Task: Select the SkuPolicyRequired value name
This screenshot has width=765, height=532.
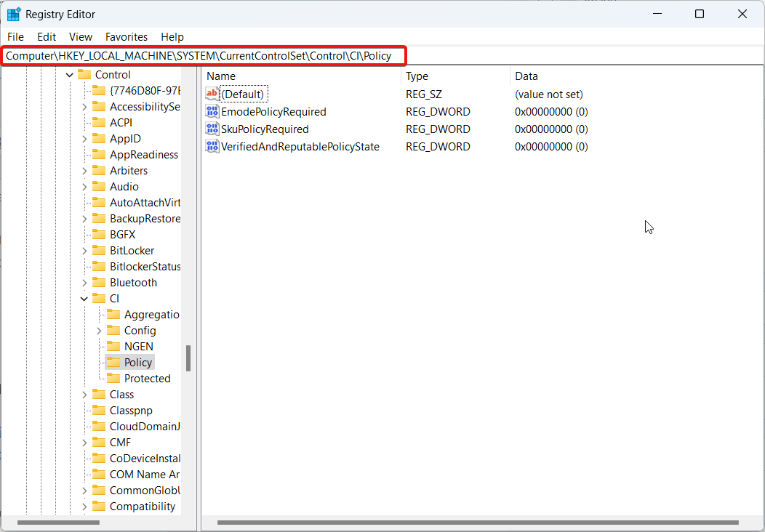Action: [265, 129]
